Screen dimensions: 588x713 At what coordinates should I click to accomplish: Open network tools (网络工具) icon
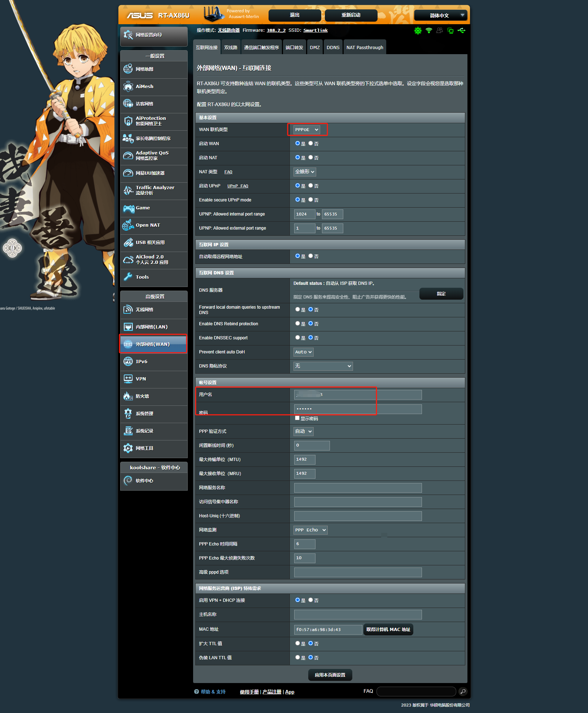pos(128,448)
